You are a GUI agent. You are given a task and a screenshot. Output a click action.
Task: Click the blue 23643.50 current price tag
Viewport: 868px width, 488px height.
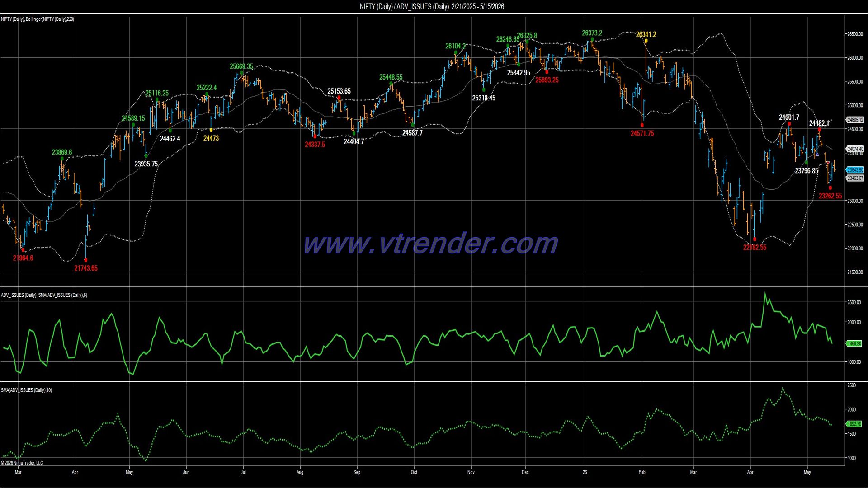[855, 170]
